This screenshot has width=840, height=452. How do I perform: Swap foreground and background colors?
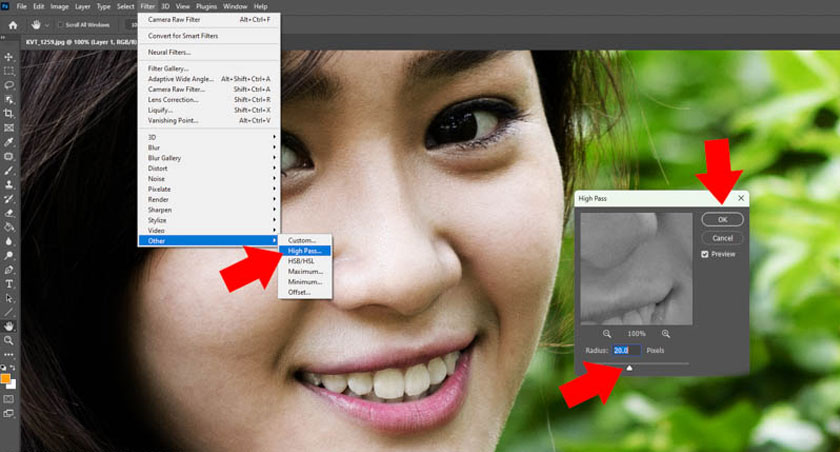[12, 368]
